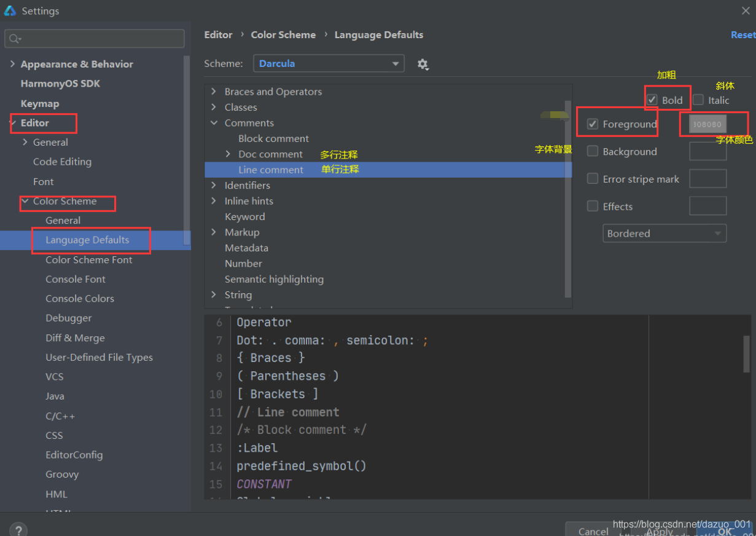Open User-Defined File Types page
The image size is (756, 536).
[x=99, y=357]
